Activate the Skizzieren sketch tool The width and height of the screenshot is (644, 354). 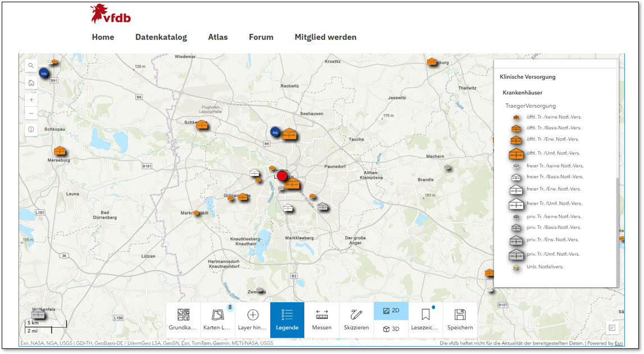pos(356,320)
